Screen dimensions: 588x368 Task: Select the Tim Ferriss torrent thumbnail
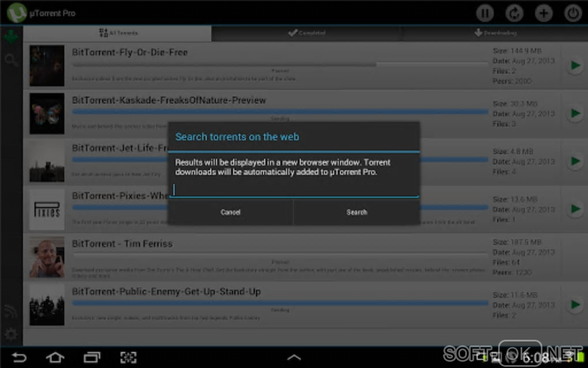tap(47, 257)
